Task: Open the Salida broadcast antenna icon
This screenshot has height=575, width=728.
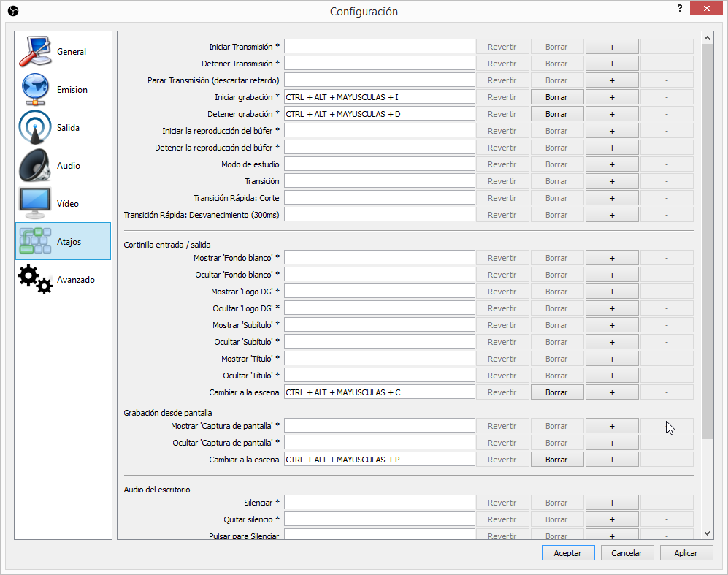Action: tap(35, 127)
